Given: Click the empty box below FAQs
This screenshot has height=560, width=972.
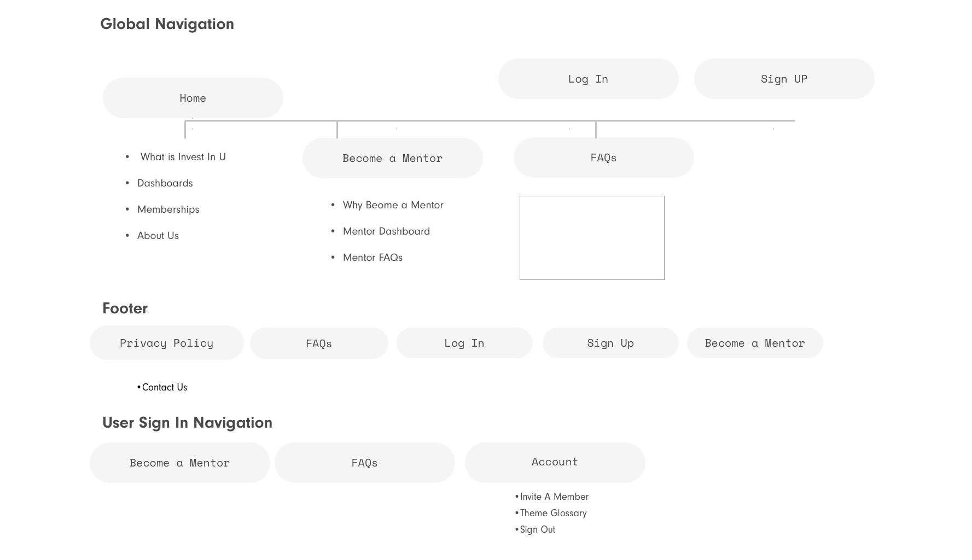Looking at the screenshot, I should (x=592, y=238).
